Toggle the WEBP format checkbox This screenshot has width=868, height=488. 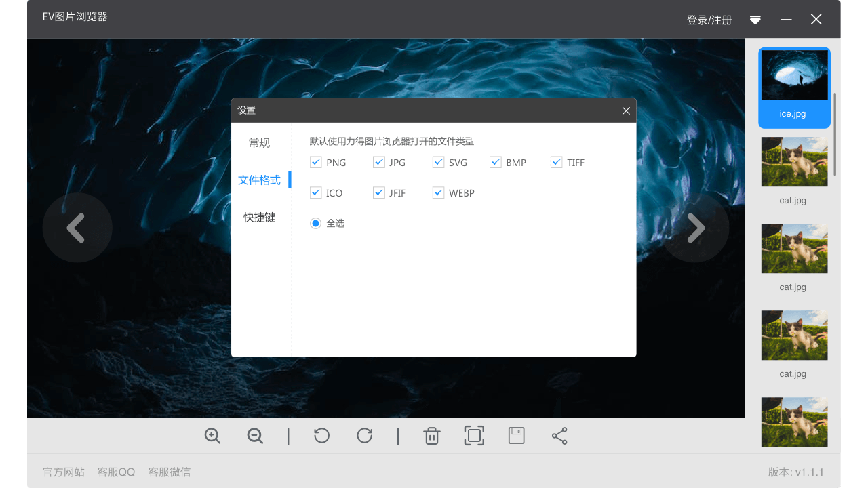tap(438, 193)
